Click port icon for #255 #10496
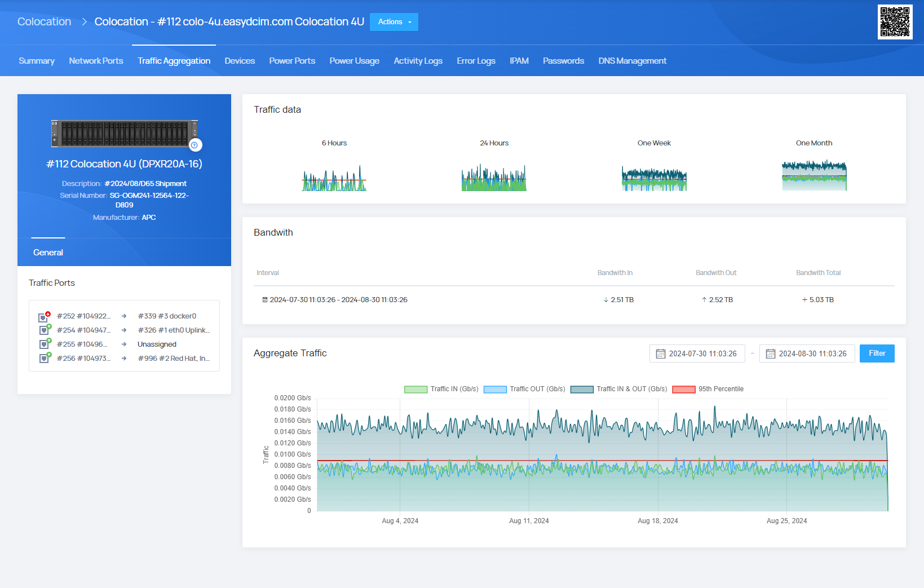The width and height of the screenshot is (924, 588). click(44, 344)
